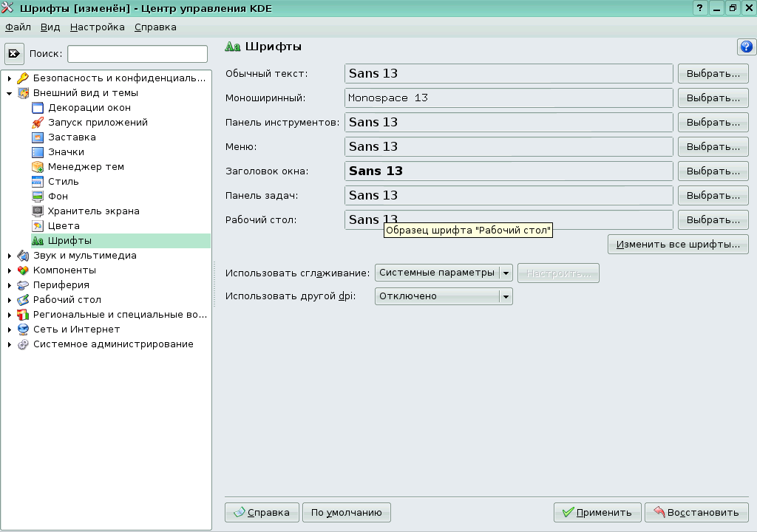Open Хранитель экрана settings icon

(x=38, y=211)
